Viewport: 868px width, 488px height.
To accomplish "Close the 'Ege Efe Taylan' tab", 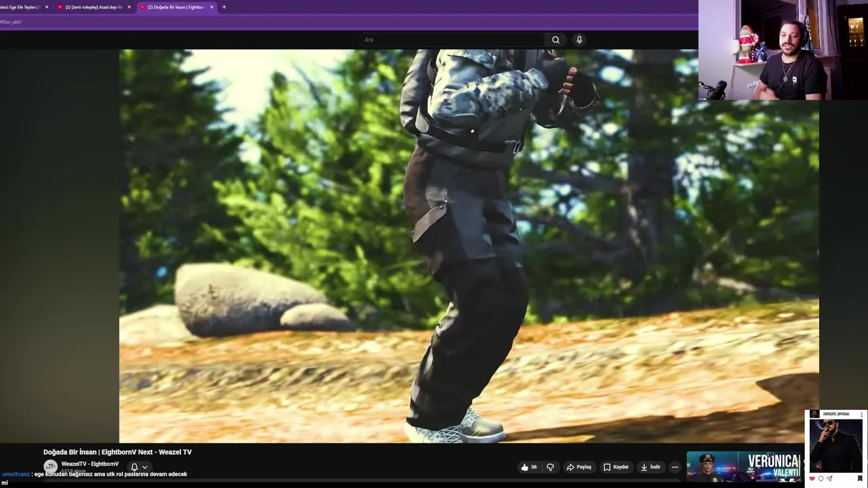I will (x=47, y=7).
